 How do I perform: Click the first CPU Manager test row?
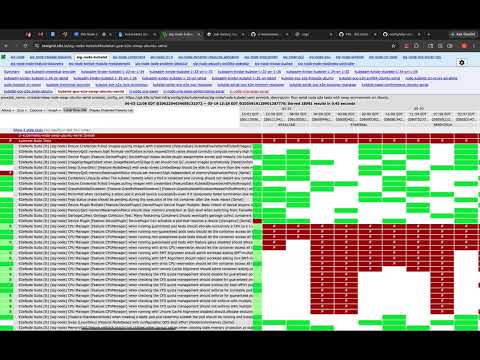pos(135,226)
